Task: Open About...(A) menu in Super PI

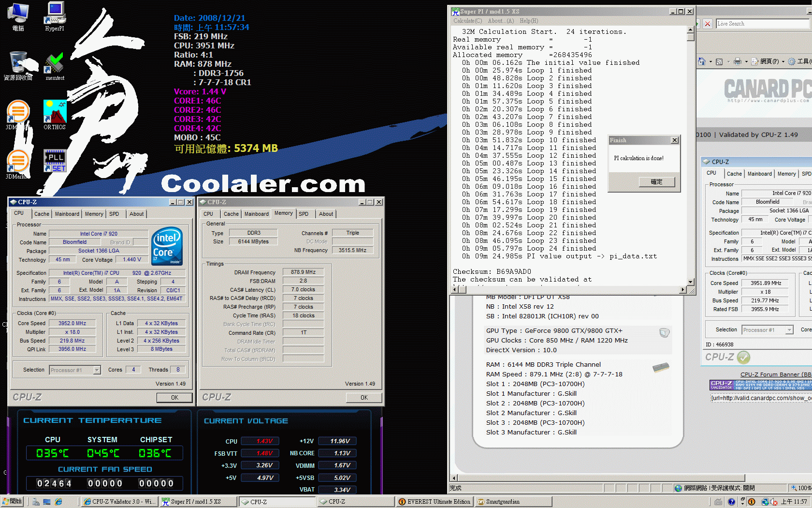Action: point(501,21)
